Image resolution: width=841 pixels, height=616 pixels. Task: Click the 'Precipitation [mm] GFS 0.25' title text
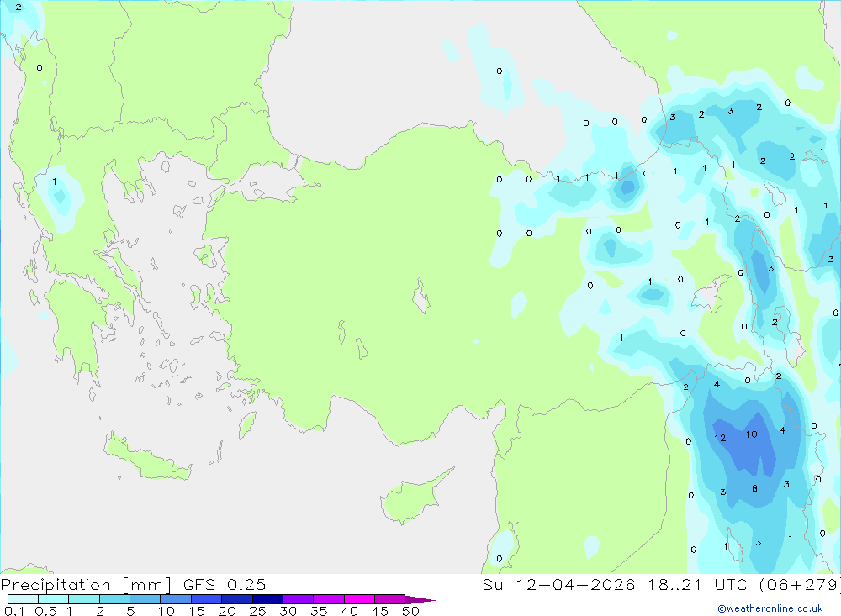133,584
